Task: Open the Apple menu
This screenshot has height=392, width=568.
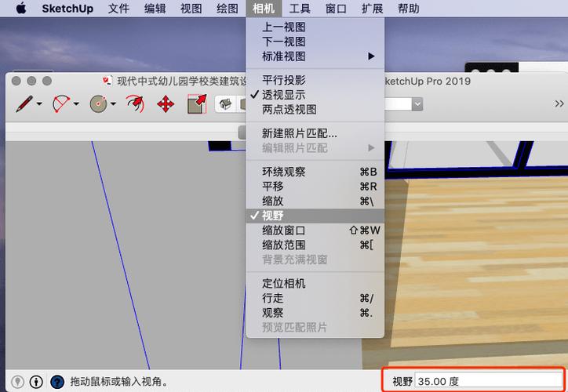Action: coord(21,8)
